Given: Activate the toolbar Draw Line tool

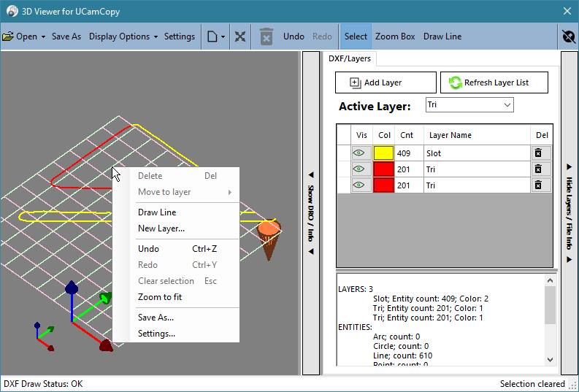Looking at the screenshot, I should (x=442, y=36).
